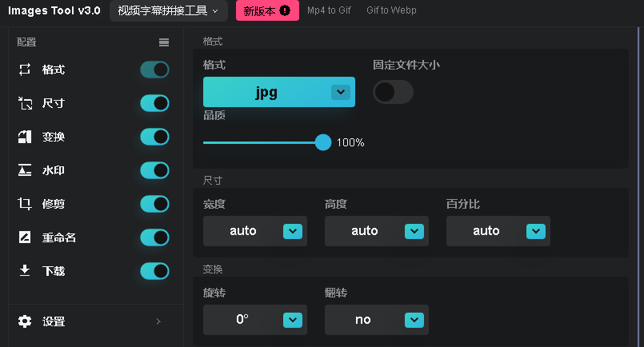Open the 视频字幕拼接工具 menu

click(168, 11)
